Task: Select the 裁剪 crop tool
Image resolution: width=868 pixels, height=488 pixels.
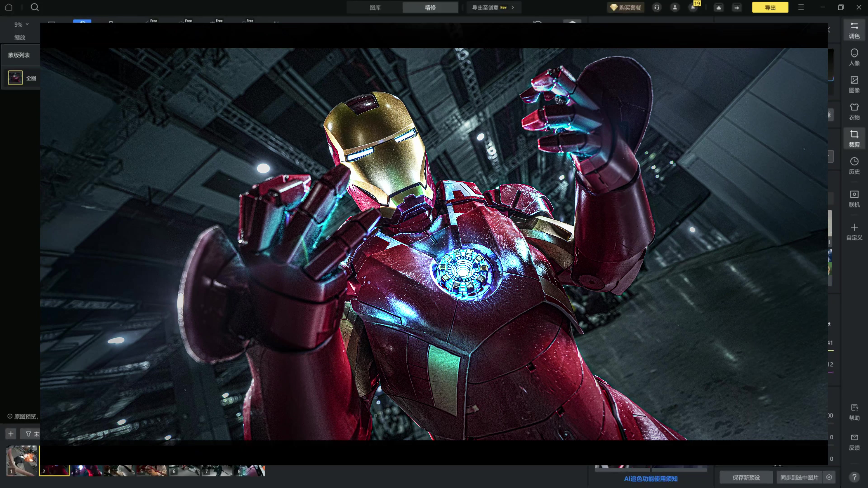Action: coord(854,138)
